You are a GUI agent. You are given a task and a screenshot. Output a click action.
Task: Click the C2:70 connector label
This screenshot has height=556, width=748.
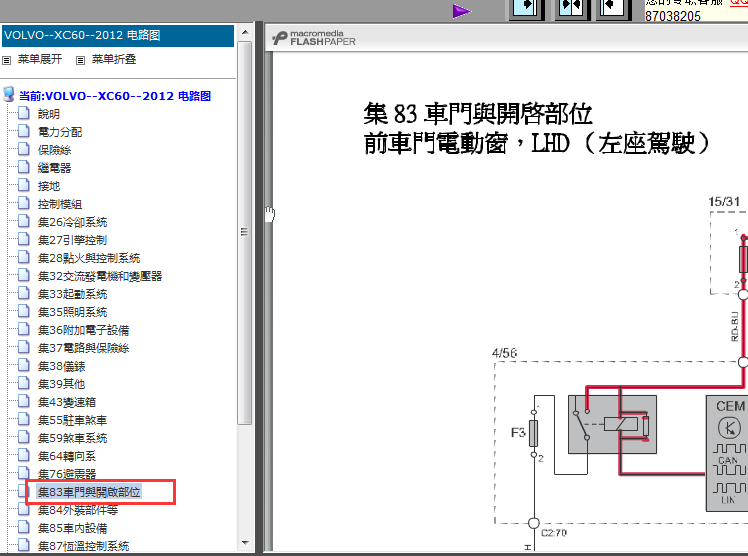[x=554, y=533]
